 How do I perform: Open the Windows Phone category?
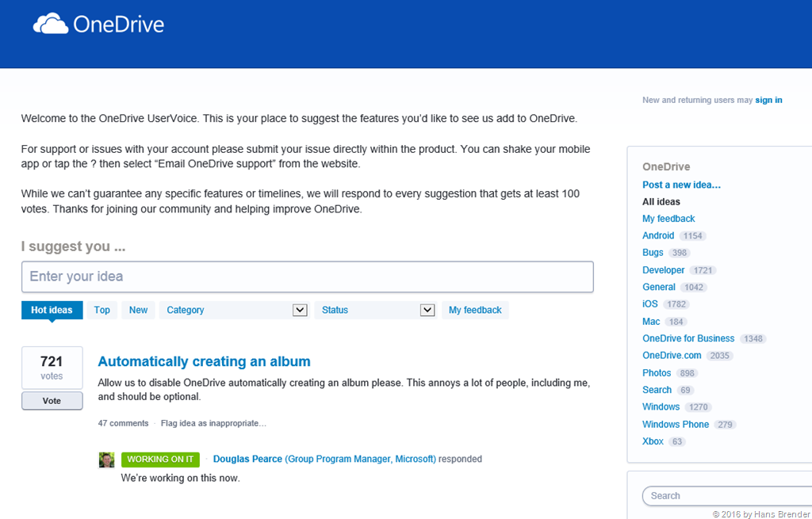point(676,424)
